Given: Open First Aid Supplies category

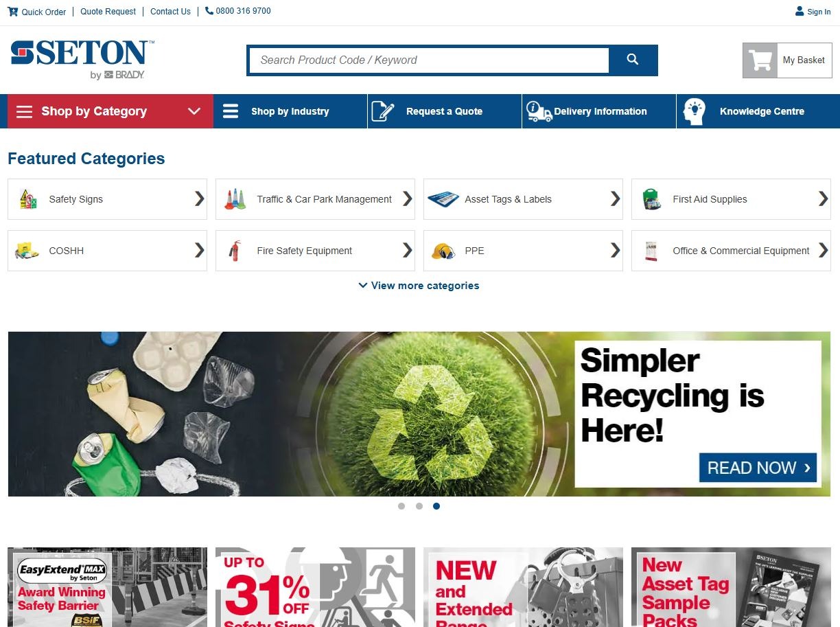Looking at the screenshot, I should click(731, 199).
